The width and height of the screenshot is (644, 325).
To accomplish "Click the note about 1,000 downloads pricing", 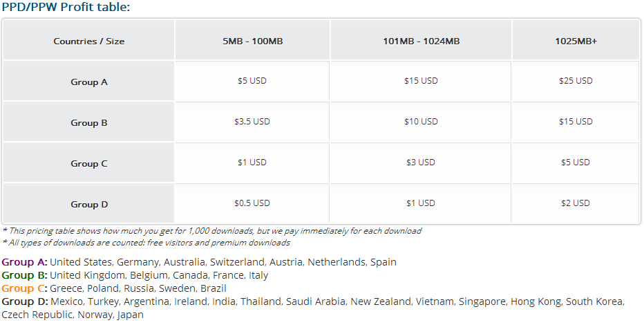I will pyautogui.click(x=212, y=231).
